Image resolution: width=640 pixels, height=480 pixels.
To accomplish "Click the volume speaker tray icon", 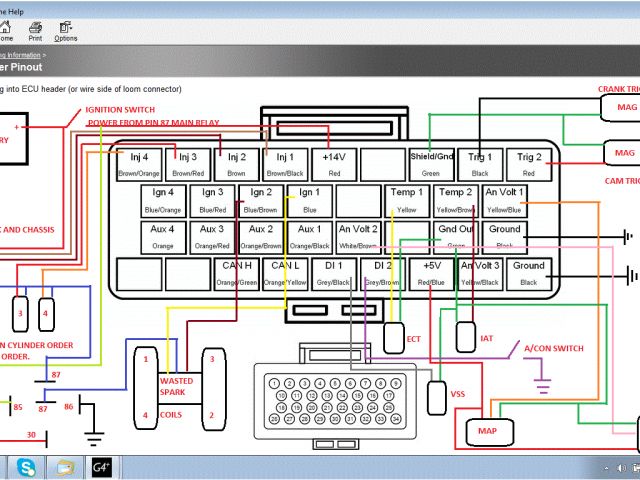I will click(x=623, y=467).
